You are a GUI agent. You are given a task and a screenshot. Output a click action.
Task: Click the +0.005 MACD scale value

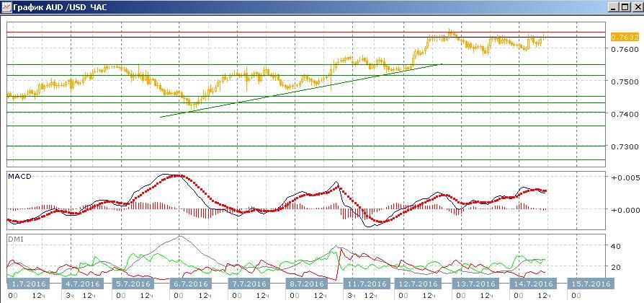click(x=625, y=178)
